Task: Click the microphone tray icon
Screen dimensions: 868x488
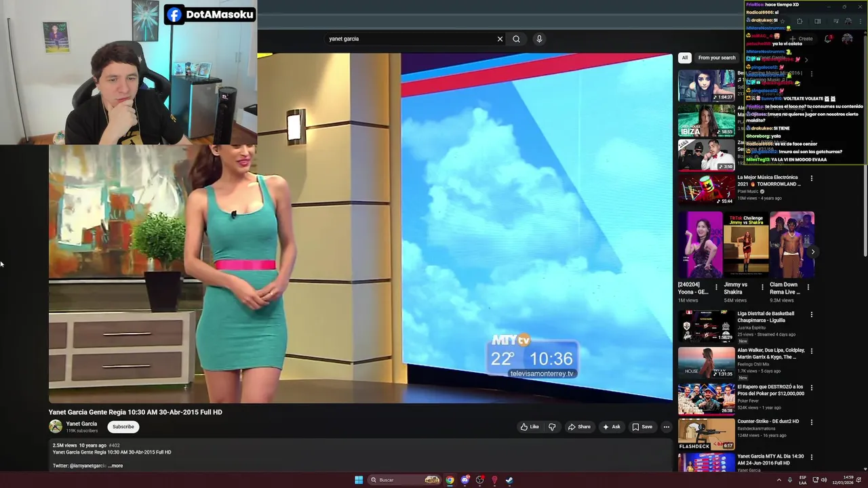Action: point(789,480)
